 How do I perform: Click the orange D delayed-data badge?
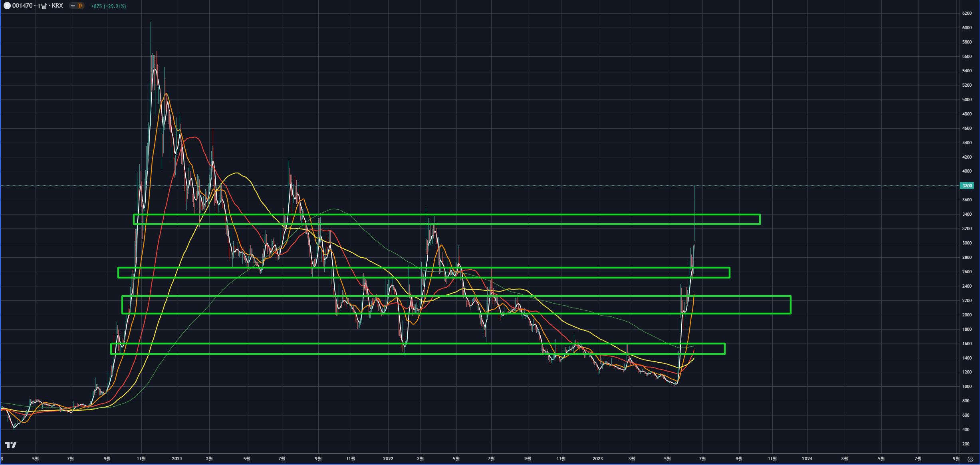pyautogui.click(x=80, y=6)
